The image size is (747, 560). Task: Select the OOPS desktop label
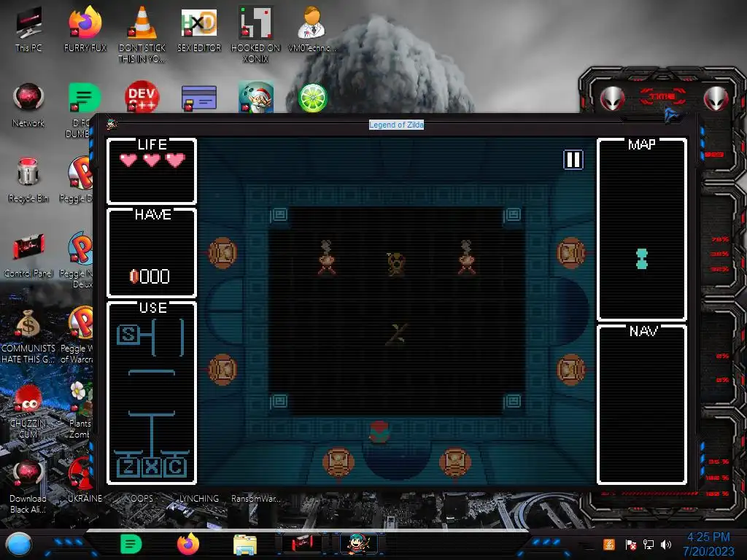coord(142,499)
